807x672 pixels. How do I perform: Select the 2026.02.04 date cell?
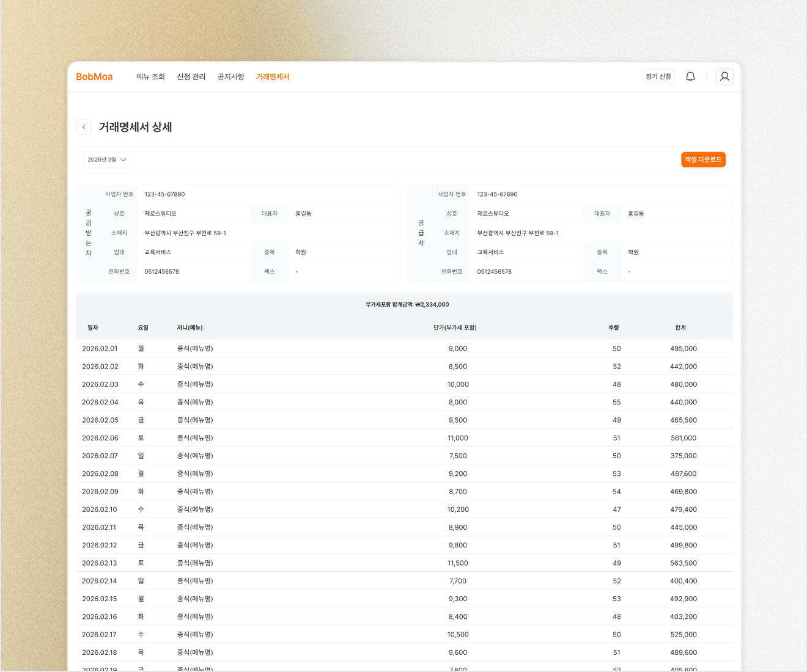click(x=100, y=402)
